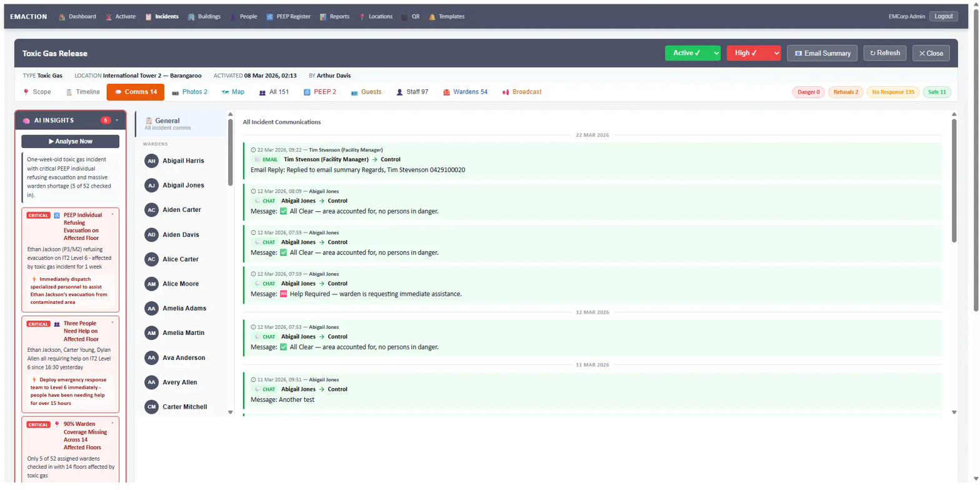Open Templates using the bell icon
Viewport: 980px width, 490px height.
[432, 17]
